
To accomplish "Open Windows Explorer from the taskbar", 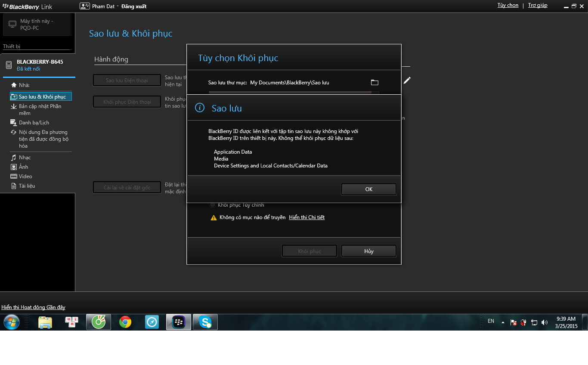I will pyautogui.click(x=45, y=322).
